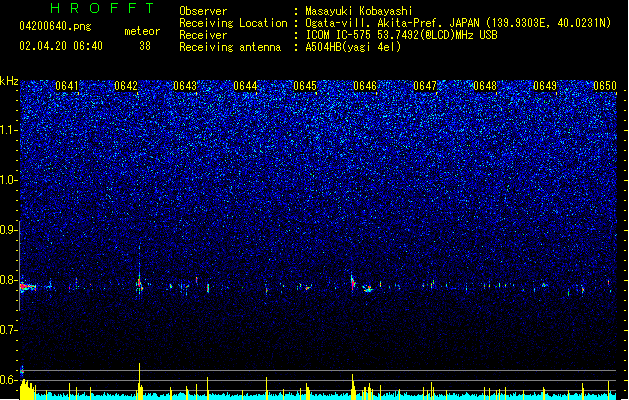The image size is (629, 400).
Task: Click the 0647 time marker
Action: (425, 86)
